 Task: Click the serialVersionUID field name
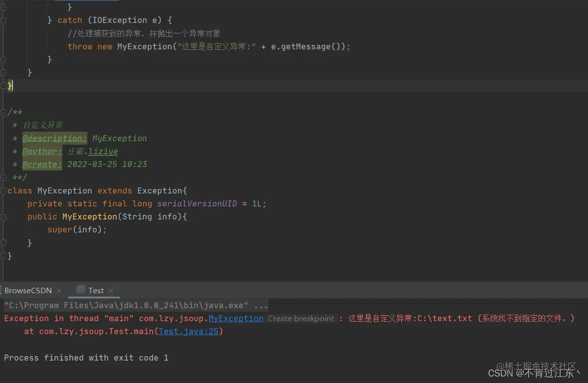(x=197, y=203)
